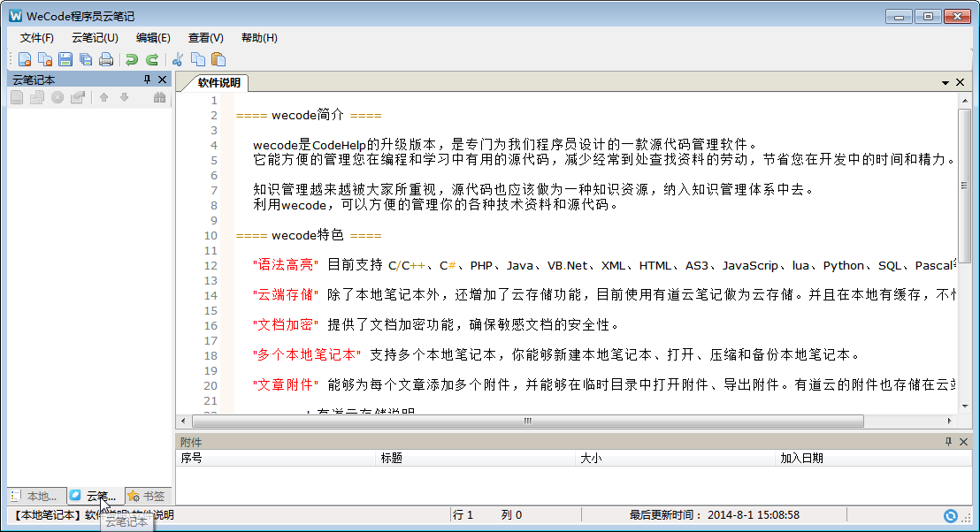Click the 行 1 status bar indicator

point(463,515)
